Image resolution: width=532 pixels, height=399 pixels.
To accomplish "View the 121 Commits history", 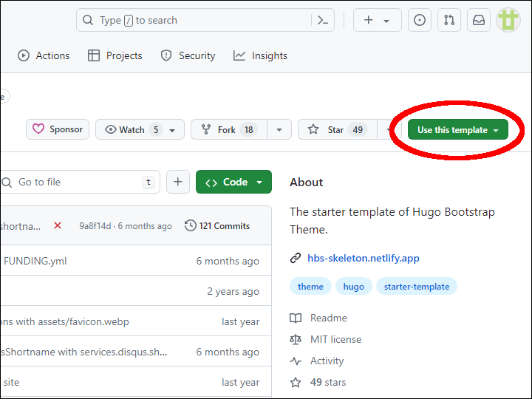I will pos(217,226).
